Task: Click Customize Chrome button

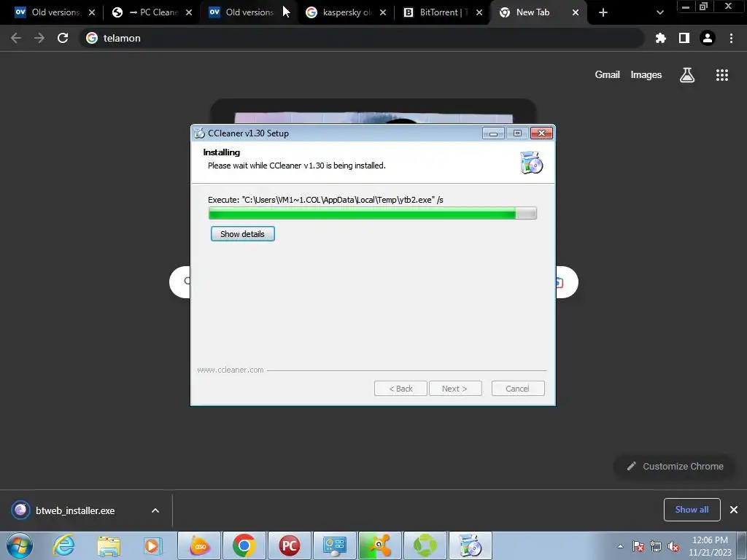Action: pyautogui.click(x=676, y=466)
